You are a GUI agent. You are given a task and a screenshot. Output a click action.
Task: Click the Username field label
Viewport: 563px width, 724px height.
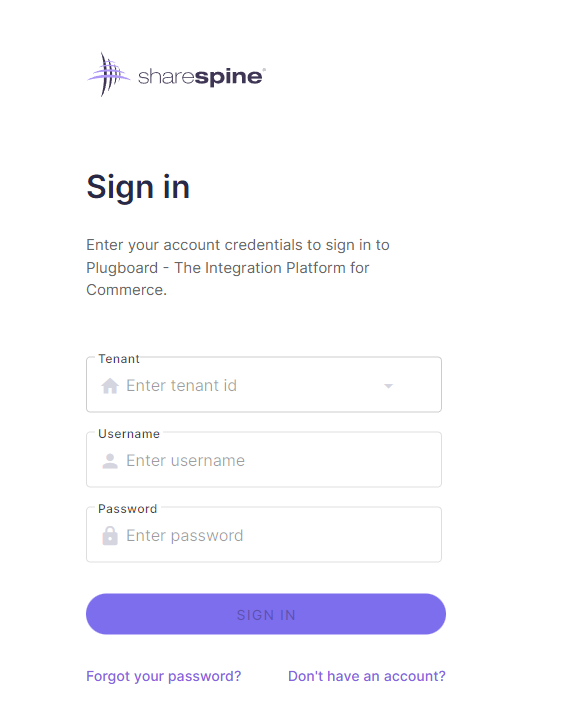tap(129, 434)
